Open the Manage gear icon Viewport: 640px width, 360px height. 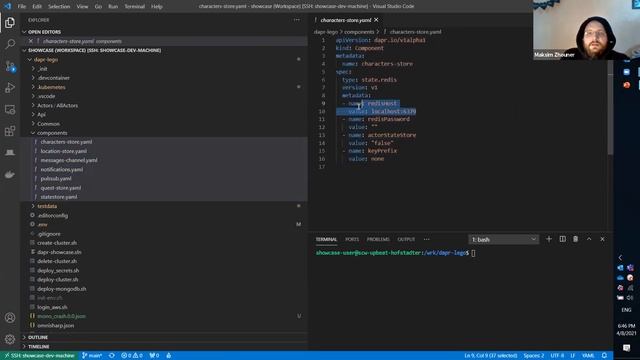(x=10, y=339)
